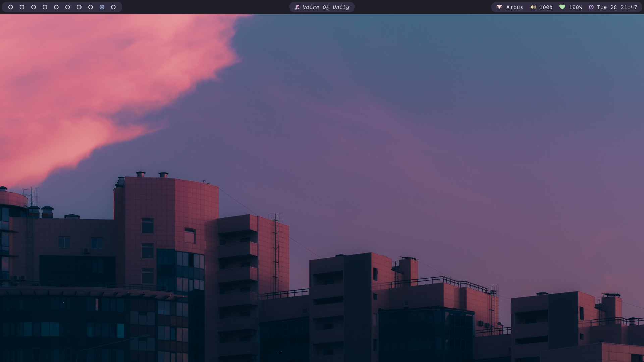Image resolution: width=644 pixels, height=362 pixels.
Task: Click the green heart battery icon
Action: coord(563,7)
